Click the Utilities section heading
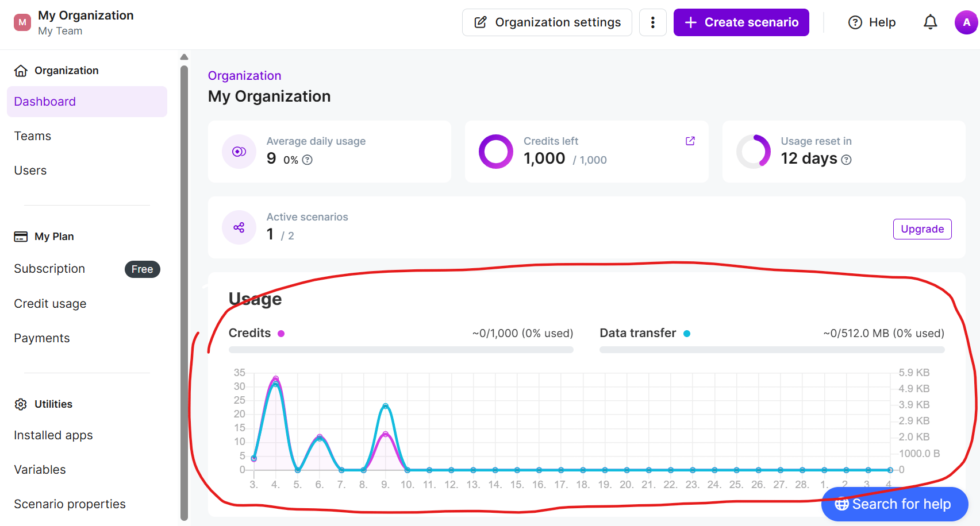980x526 pixels. (53, 404)
